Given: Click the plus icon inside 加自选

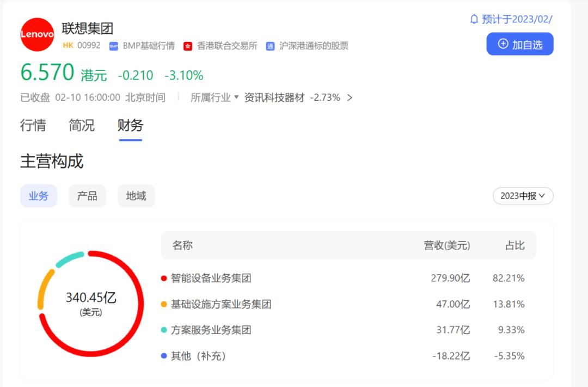Looking at the screenshot, I should [502, 44].
